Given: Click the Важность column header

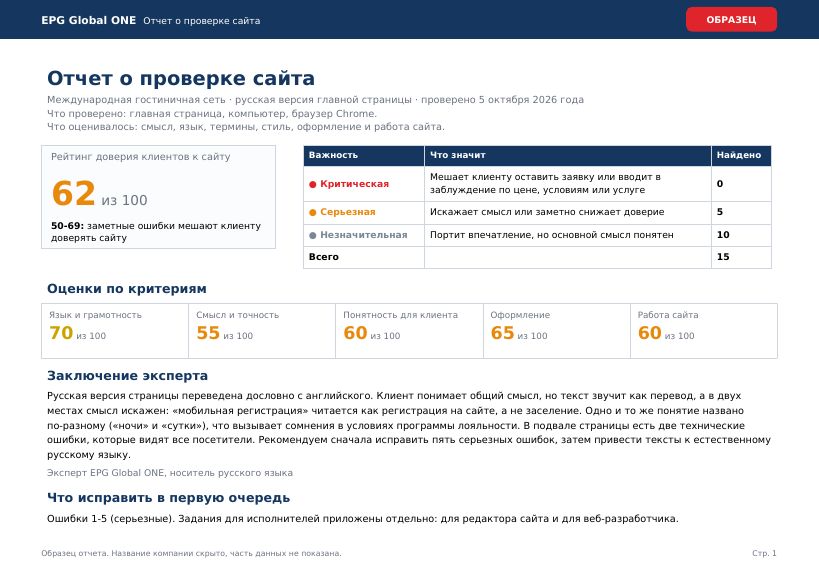Looking at the screenshot, I should coord(333,155).
